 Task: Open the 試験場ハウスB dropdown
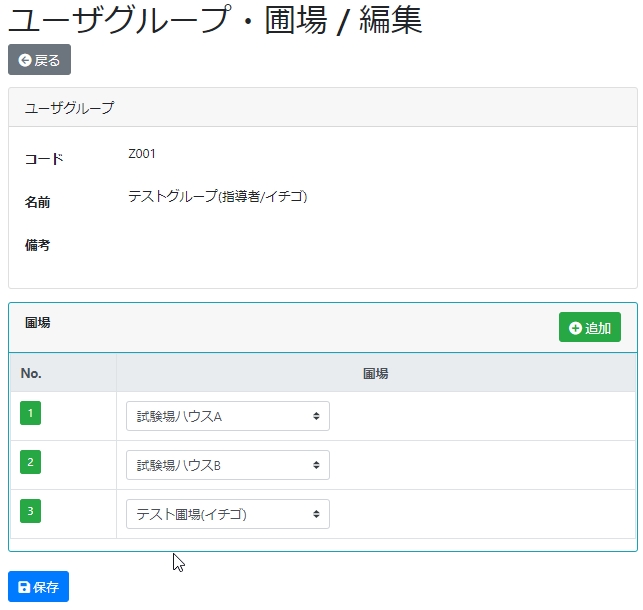tap(228, 465)
